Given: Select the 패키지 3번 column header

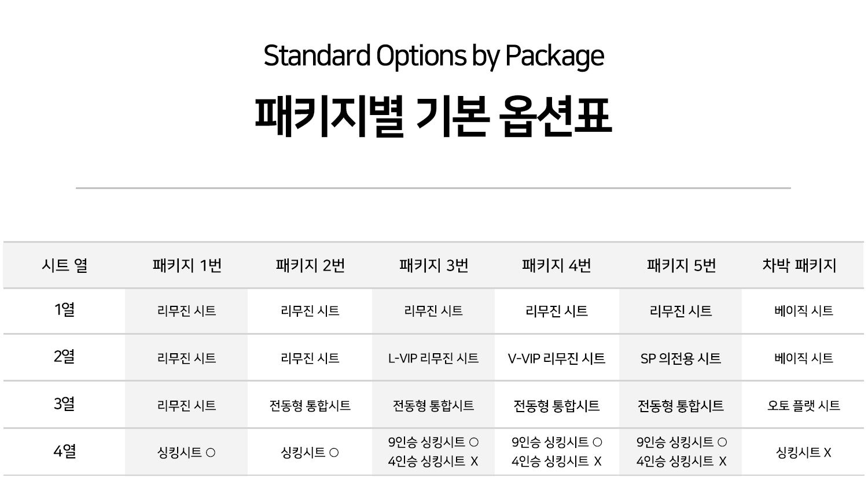Looking at the screenshot, I should [433, 265].
